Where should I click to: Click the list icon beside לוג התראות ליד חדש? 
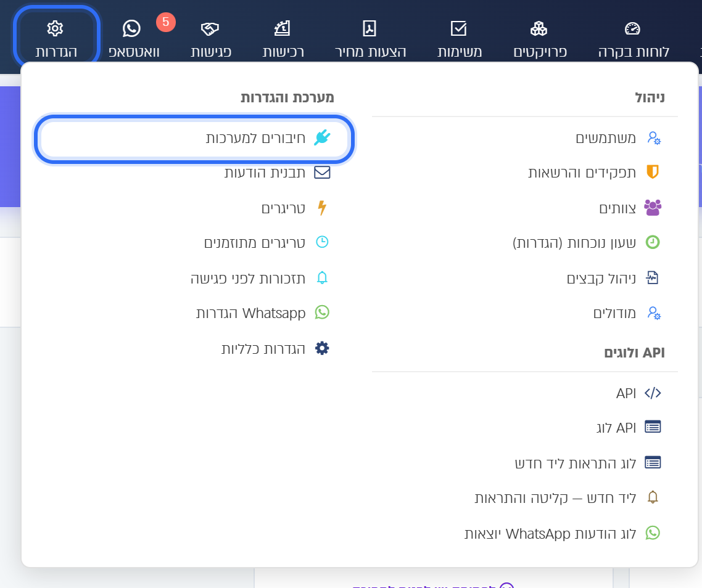[653, 462]
